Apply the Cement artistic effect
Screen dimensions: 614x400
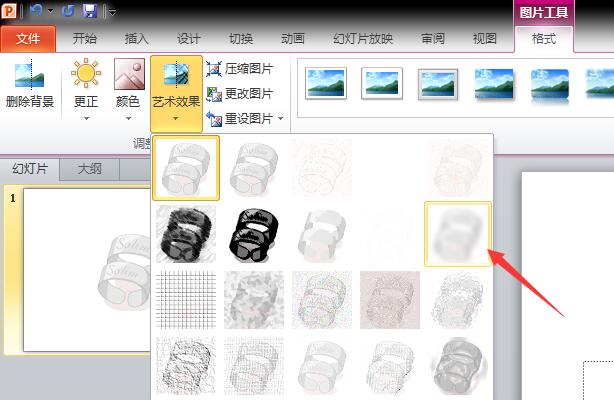[186, 366]
